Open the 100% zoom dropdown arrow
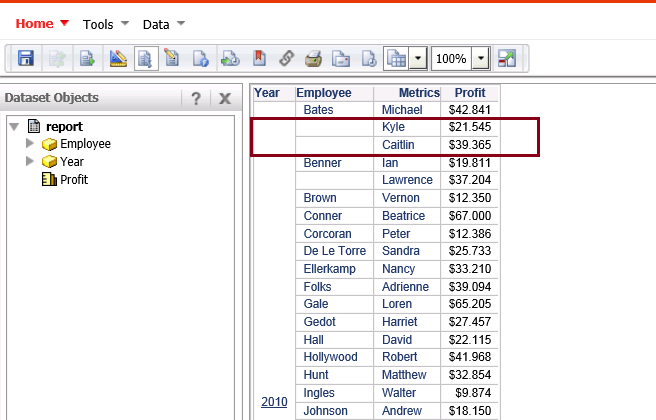The height and width of the screenshot is (420, 656). pyautogui.click(x=481, y=59)
